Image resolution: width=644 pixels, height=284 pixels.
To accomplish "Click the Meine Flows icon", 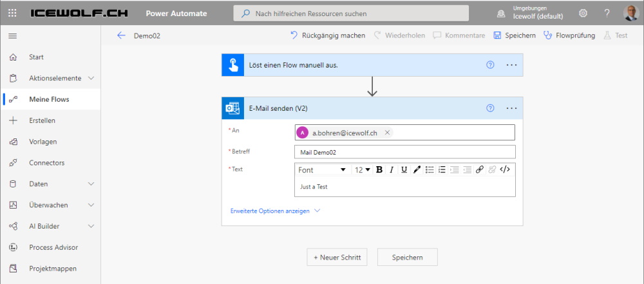I will tap(13, 99).
